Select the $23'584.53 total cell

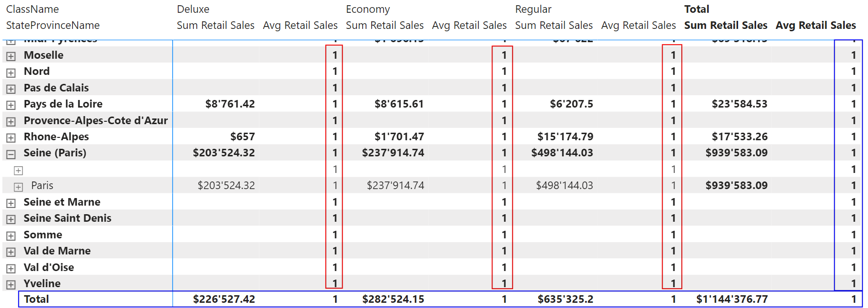[740, 104]
